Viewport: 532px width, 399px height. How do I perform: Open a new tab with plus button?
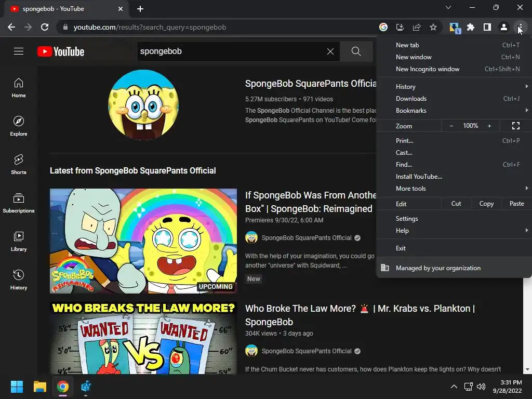[140, 9]
